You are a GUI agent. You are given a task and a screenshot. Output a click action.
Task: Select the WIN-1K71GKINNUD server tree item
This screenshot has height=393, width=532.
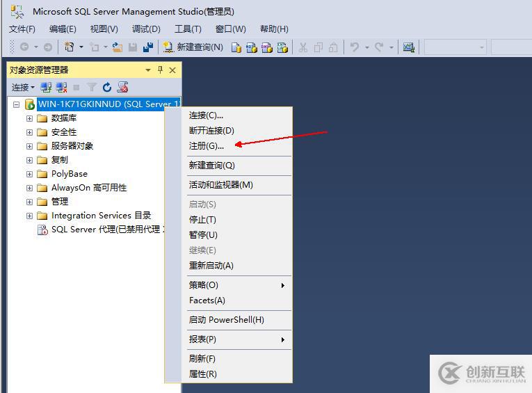tap(108, 104)
